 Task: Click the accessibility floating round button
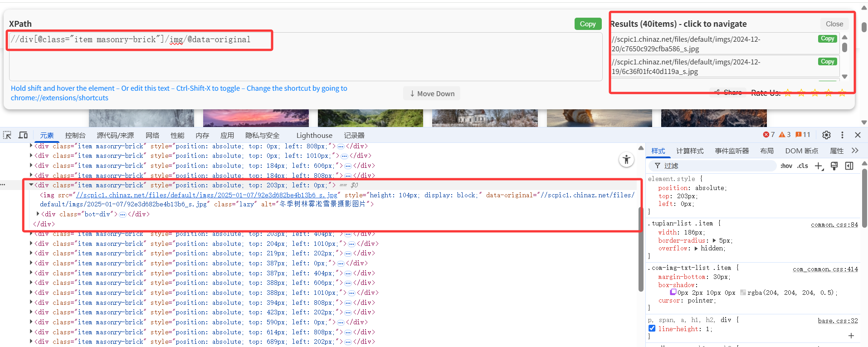pos(626,159)
